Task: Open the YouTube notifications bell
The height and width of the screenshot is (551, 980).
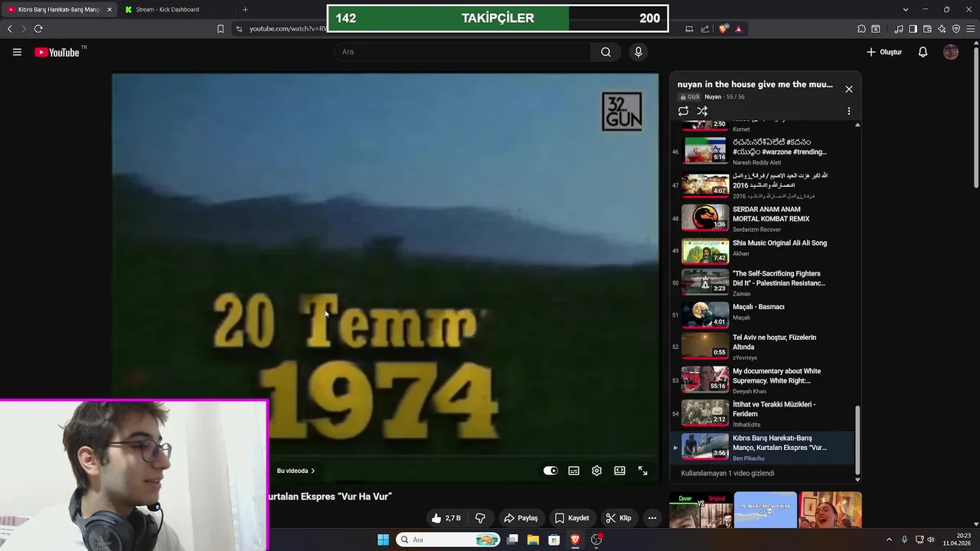Action: click(923, 52)
